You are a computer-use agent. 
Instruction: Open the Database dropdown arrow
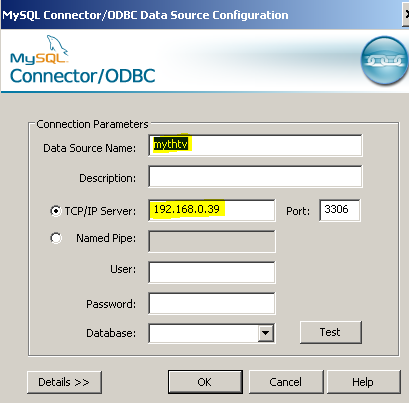point(266,333)
